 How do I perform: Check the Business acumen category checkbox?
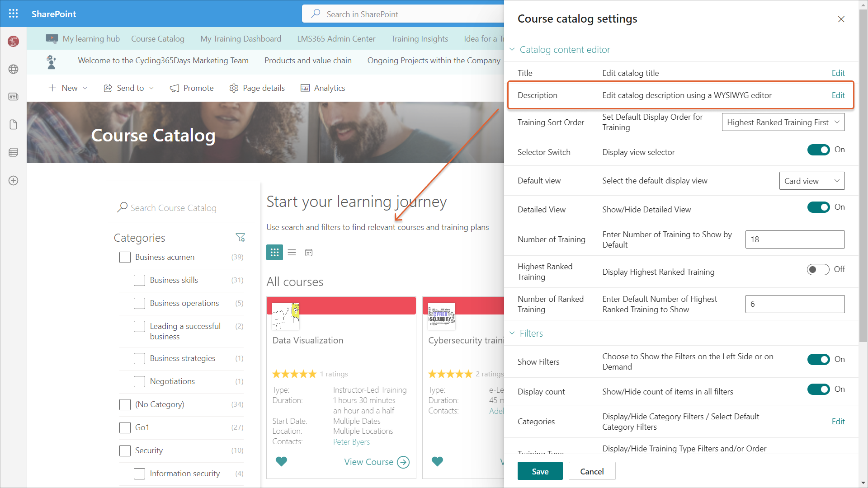125,257
